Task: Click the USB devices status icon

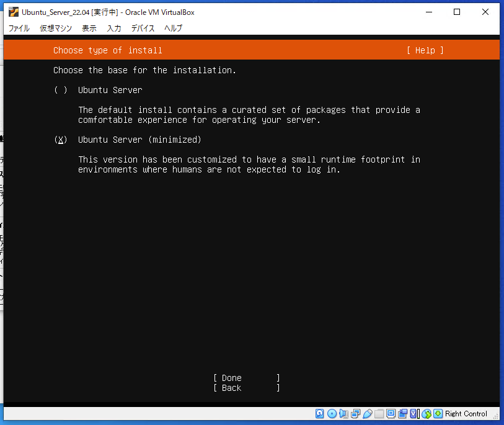Action: click(x=368, y=414)
